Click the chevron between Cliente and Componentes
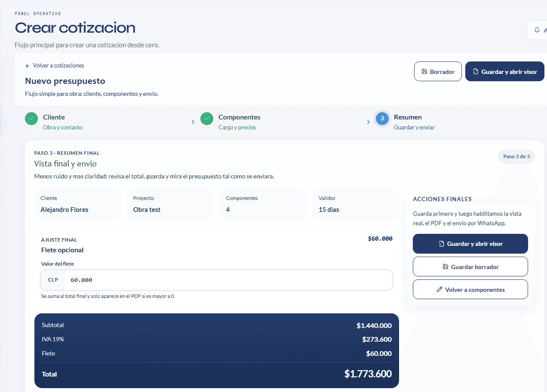 click(193, 122)
